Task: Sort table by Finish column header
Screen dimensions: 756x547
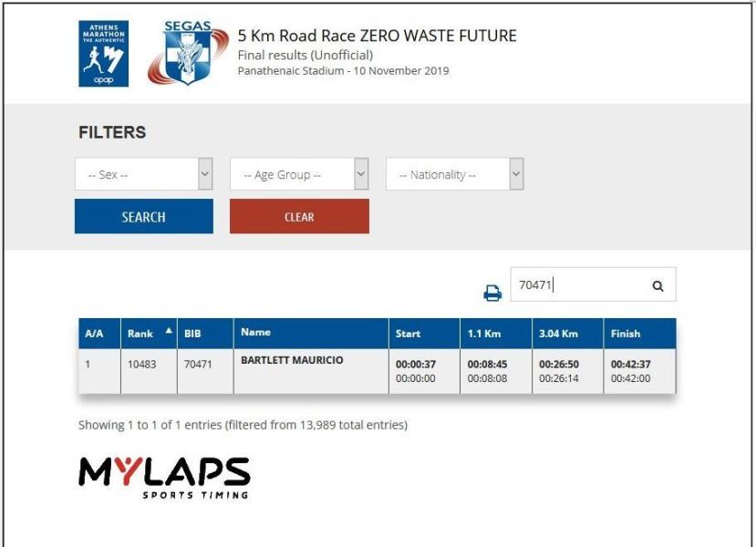Action: tap(640, 334)
